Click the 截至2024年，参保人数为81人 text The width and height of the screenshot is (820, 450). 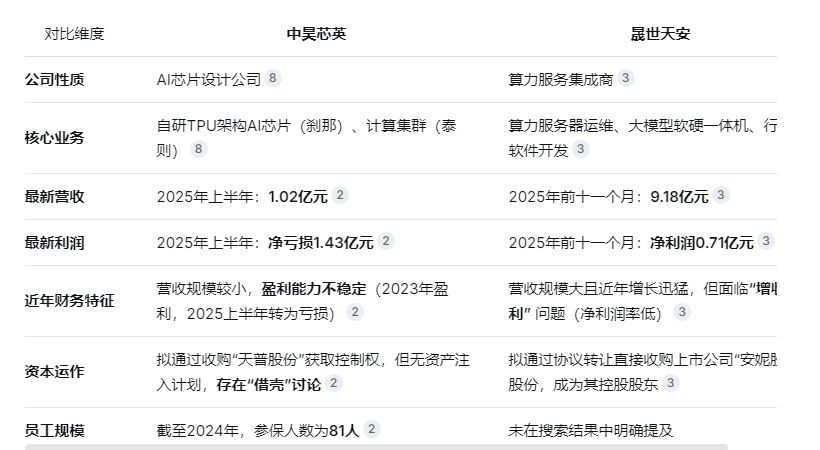click(258, 431)
